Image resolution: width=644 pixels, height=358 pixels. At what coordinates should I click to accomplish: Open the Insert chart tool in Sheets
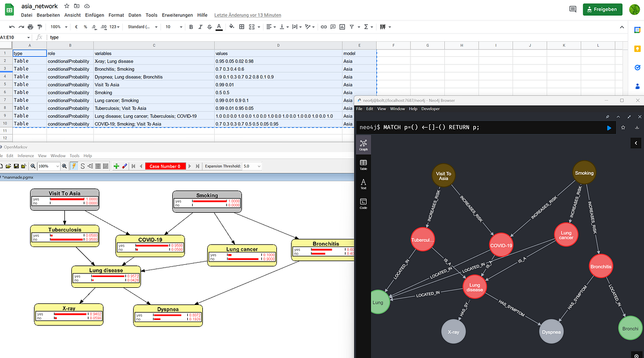[343, 26]
